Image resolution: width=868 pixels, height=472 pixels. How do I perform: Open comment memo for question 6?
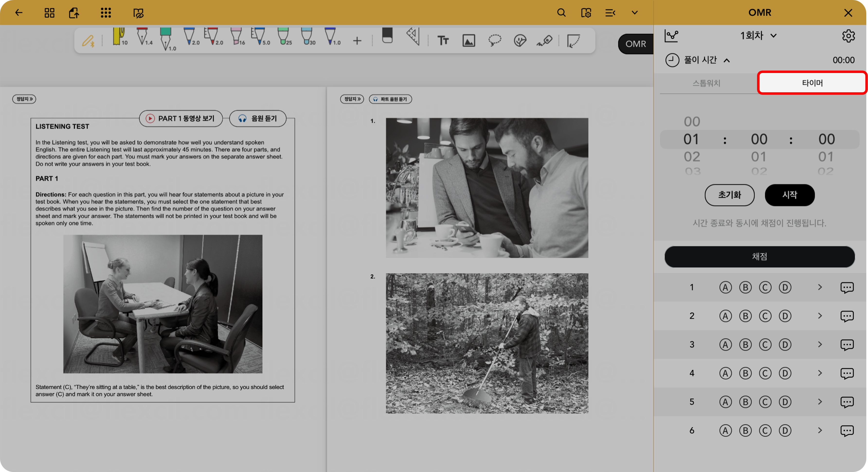(847, 431)
